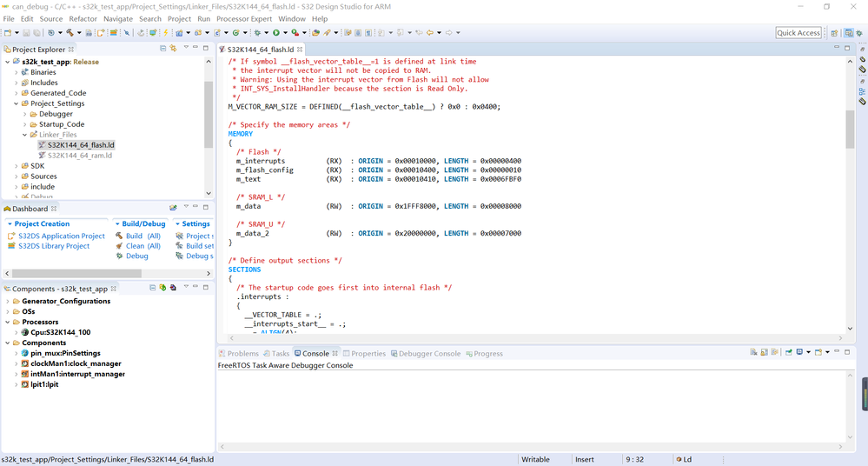
Task: Expand the pin_mux:PinSettings component
Action: point(16,353)
